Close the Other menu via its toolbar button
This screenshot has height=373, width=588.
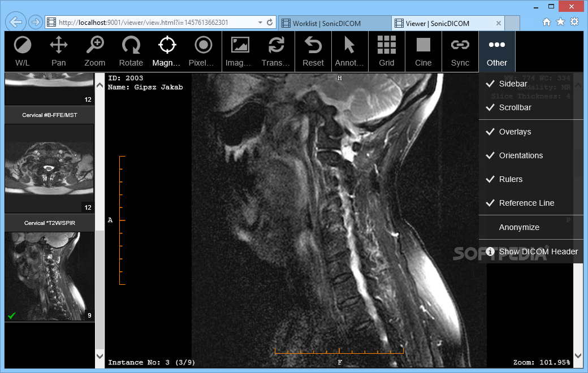(x=497, y=51)
